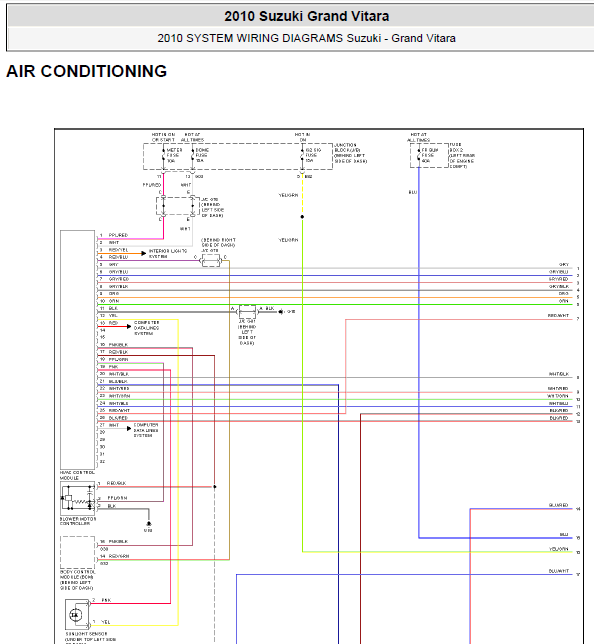Screen dimensions: 594x644
Task: Click the 'YEL/GRN' label at right-edge terminal 16
Action: (x=558, y=549)
